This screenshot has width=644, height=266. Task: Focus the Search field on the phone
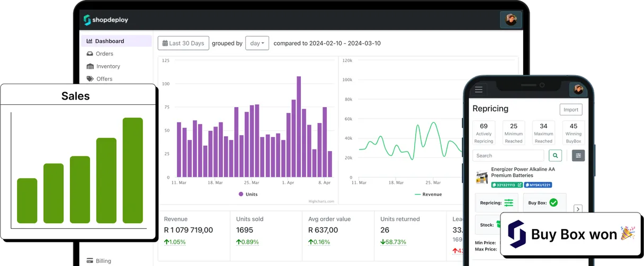pos(508,155)
